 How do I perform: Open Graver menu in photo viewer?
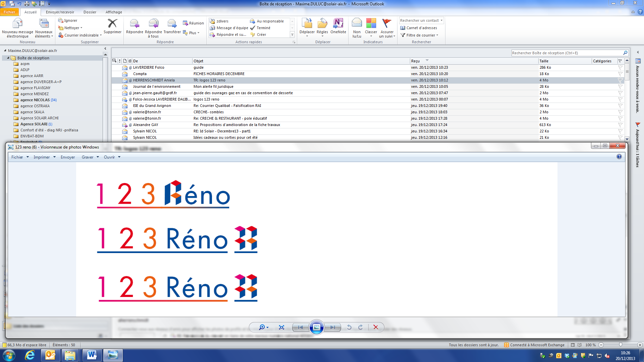coord(90,157)
